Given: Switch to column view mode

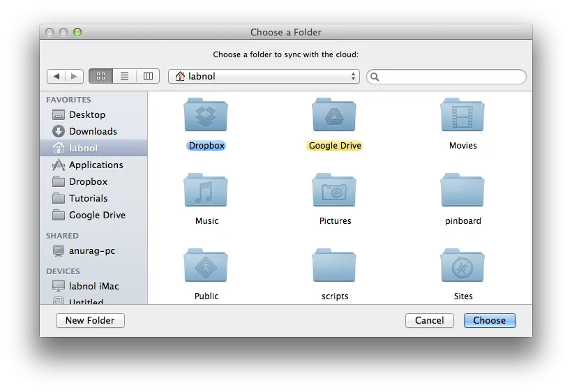Looking at the screenshot, I should coord(148,76).
